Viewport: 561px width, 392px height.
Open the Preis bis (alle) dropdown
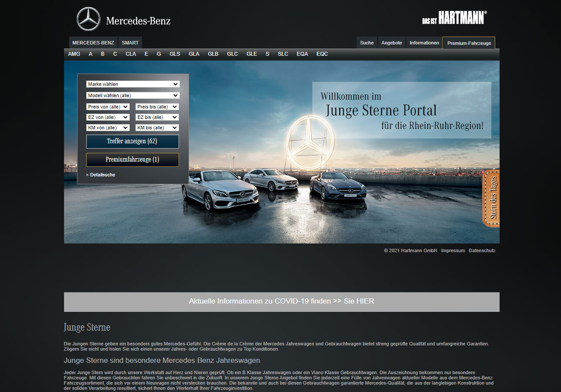pos(157,107)
